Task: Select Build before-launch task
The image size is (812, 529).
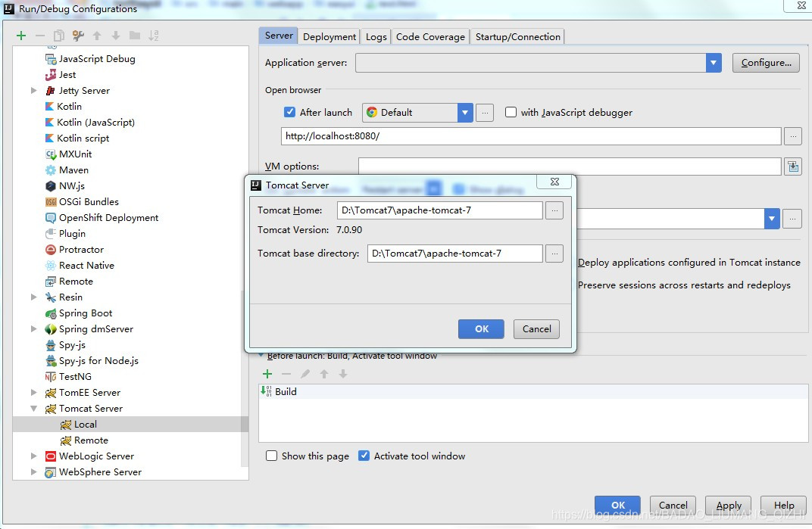Action: point(533,392)
